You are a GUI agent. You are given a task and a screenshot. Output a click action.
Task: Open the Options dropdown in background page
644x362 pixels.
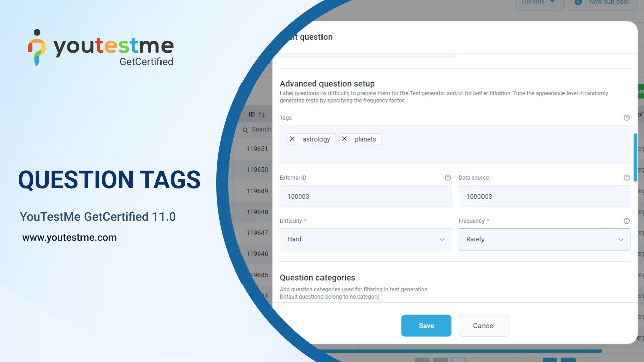coord(539,3)
